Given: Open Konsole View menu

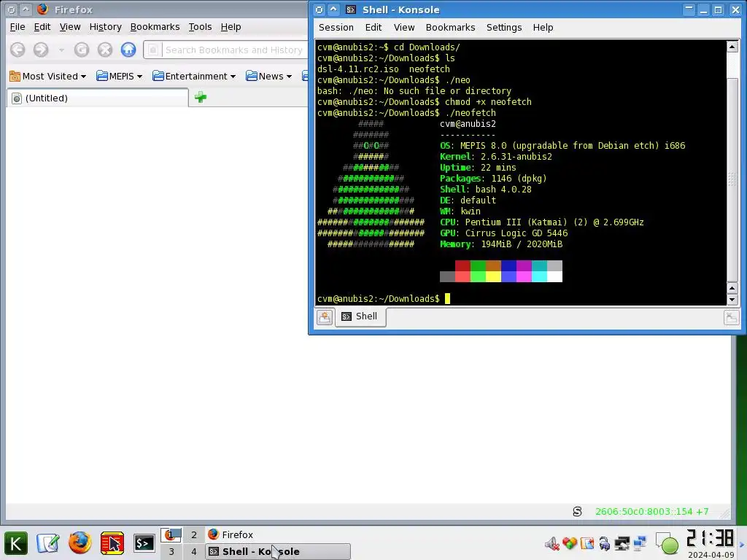Looking at the screenshot, I should point(404,28).
